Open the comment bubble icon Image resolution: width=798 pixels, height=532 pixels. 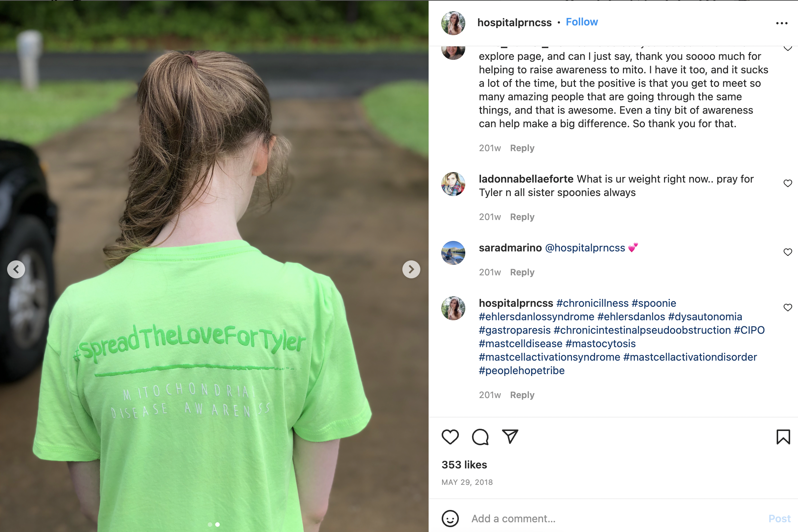[x=480, y=437]
